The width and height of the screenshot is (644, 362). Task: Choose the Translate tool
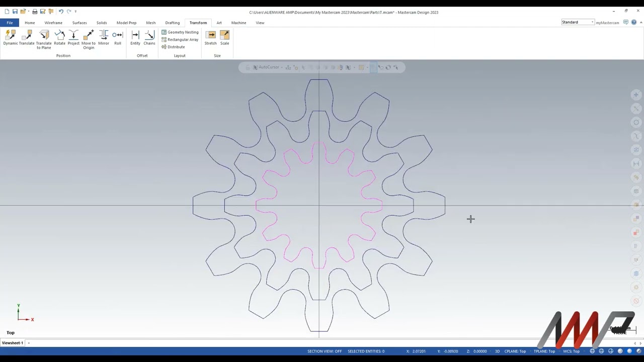click(27, 38)
